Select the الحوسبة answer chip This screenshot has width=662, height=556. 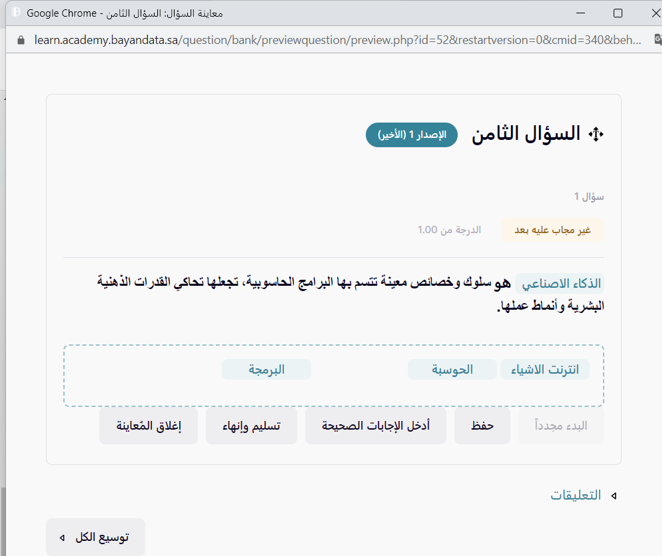click(x=453, y=370)
